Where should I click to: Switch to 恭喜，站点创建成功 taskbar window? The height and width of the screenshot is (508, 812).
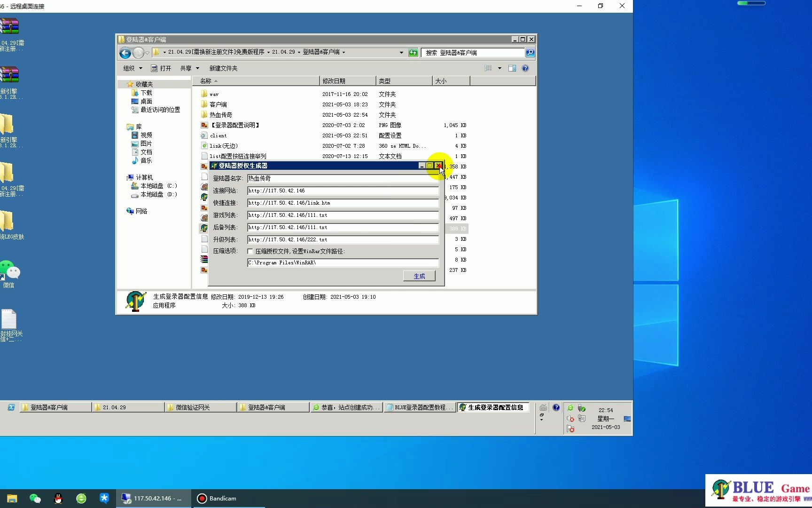(x=346, y=407)
